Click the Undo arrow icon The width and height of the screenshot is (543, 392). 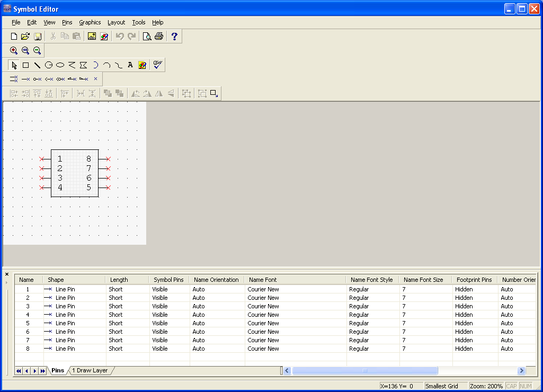120,37
